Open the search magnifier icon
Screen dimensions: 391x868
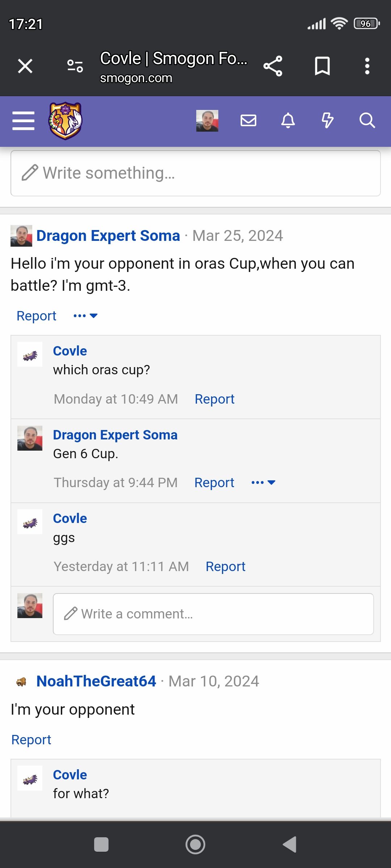pos(367,121)
